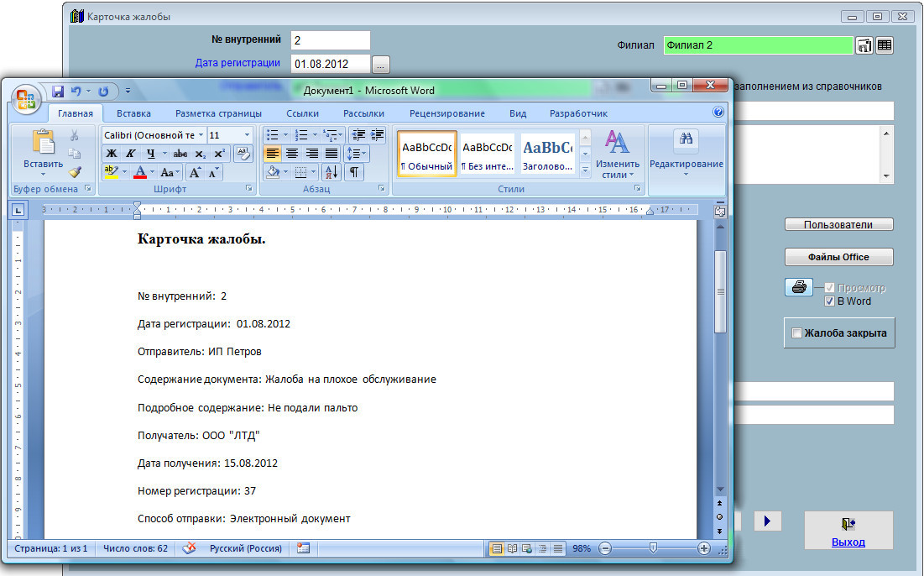The height and width of the screenshot is (576, 924).
Task: Toggle bold (Ж) formatting
Action: (112, 154)
